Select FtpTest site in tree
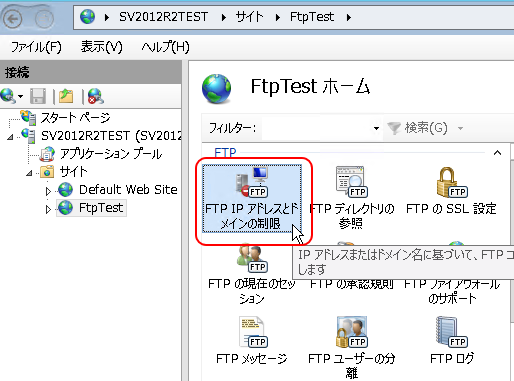 [x=101, y=208]
